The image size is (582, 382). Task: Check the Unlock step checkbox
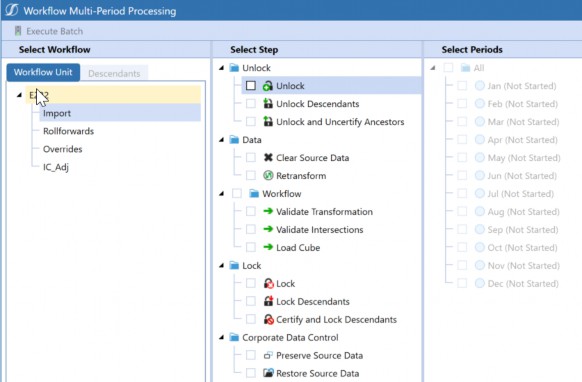[251, 86]
